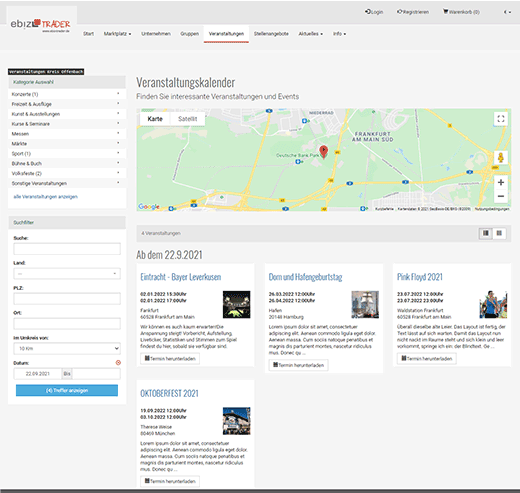520x493 pixels.
Task: Open the Warenkorb shopping cart
Action: (461, 12)
